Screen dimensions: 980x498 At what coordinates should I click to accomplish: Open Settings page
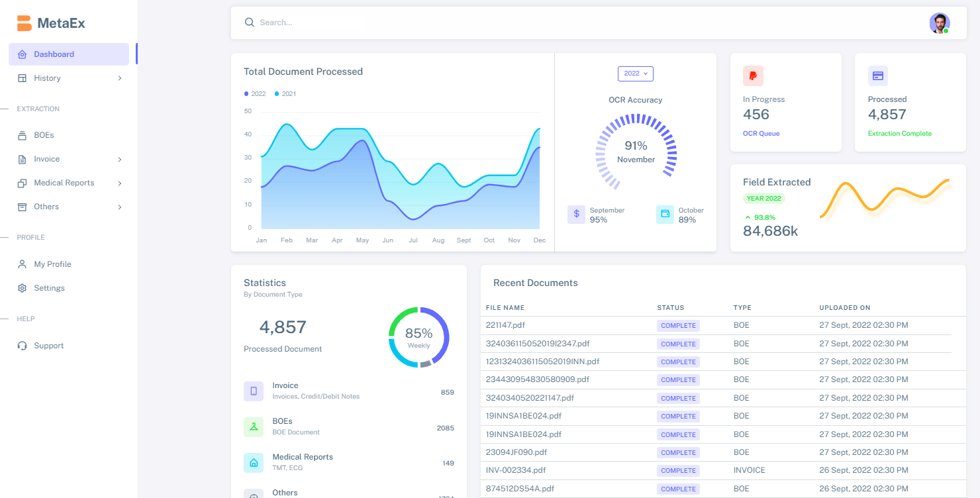(x=69, y=288)
